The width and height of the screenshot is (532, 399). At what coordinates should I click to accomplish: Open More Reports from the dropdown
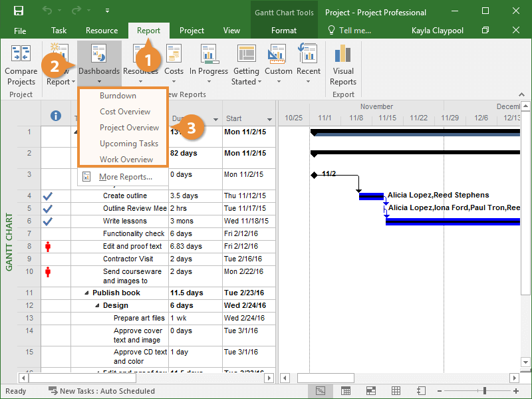click(x=125, y=177)
